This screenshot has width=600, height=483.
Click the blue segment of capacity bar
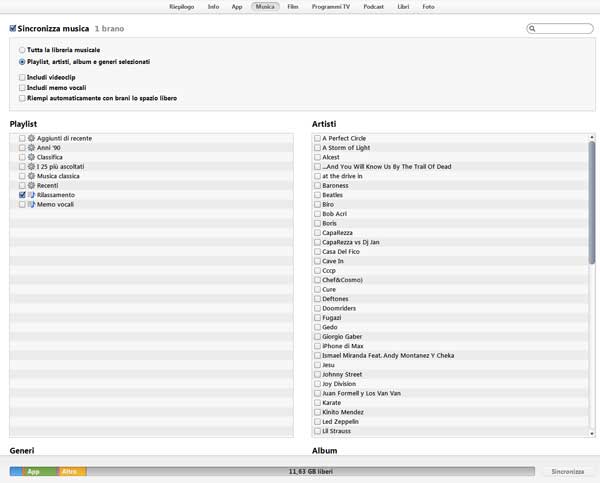tap(16, 472)
